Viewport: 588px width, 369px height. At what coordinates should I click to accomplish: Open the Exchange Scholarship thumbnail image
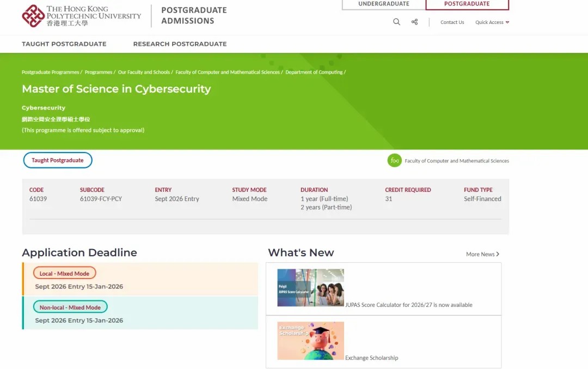pos(310,341)
